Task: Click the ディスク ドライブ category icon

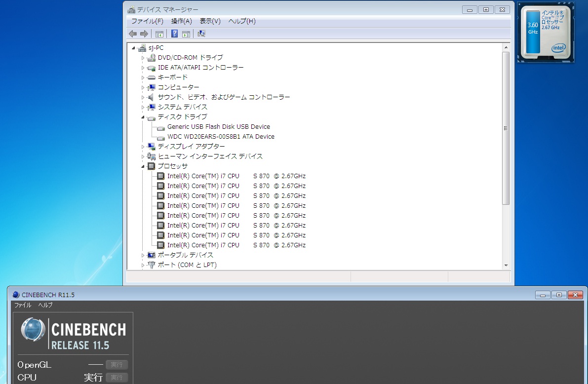Action: (152, 118)
